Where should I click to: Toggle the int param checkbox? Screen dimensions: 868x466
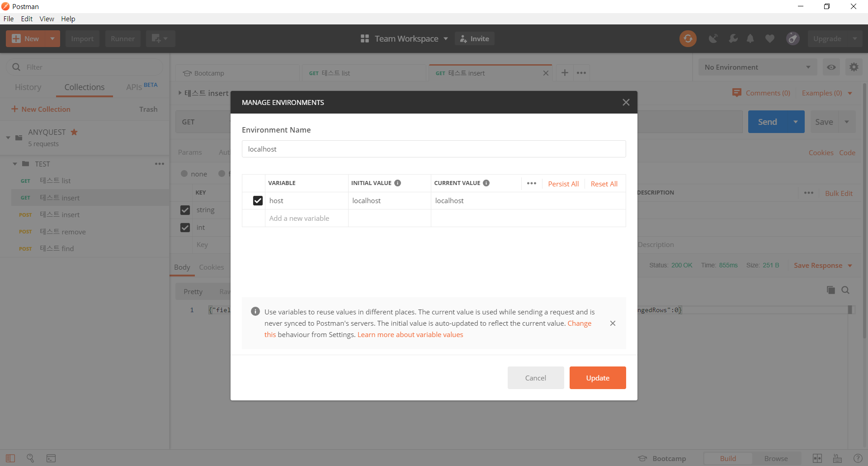click(185, 227)
